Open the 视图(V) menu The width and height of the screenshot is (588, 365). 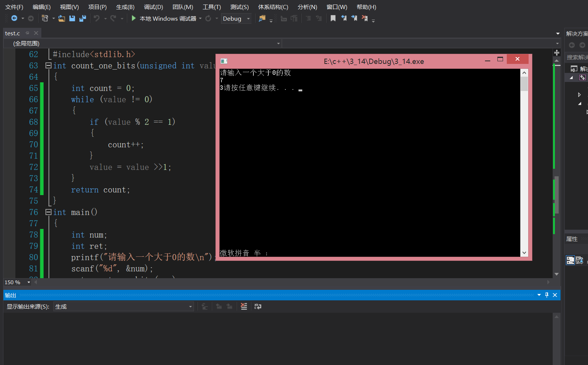point(70,7)
